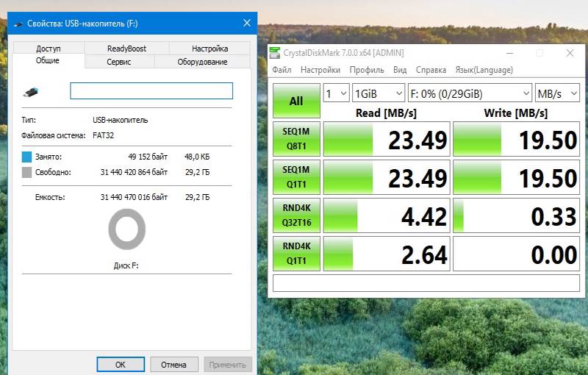Image resolution: width=588 pixels, height=375 pixels.
Task: Open the F: drive selection dropdown
Action: [x=470, y=93]
